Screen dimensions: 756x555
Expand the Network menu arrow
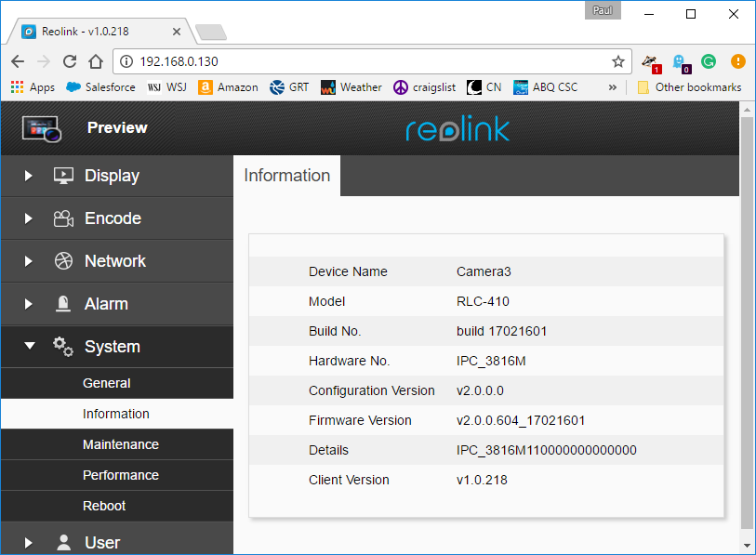[x=29, y=261]
